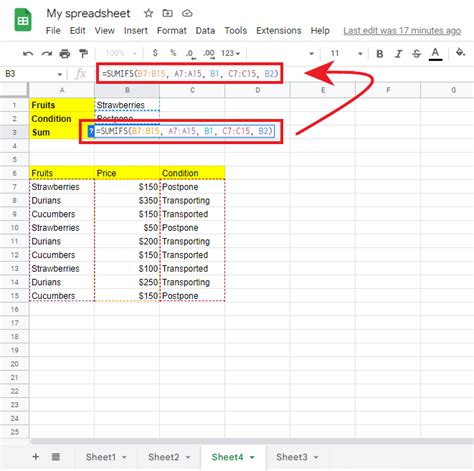Open the Data menu
Image resolution: width=474 pixels, height=471 pixels.
pos(205,31)
